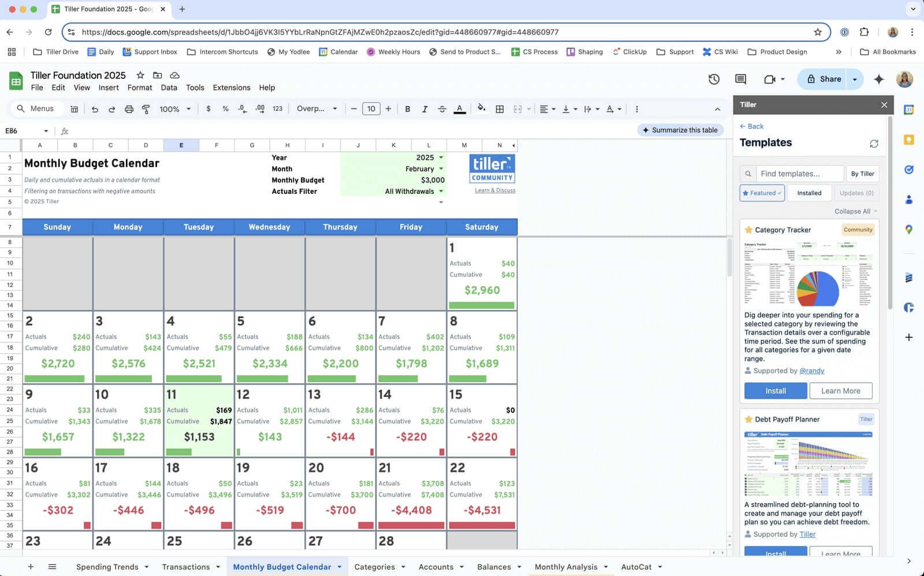Screen dimensions: 924x576
Task: Open Google Keep side panel icon
Action: pos(909,140)
